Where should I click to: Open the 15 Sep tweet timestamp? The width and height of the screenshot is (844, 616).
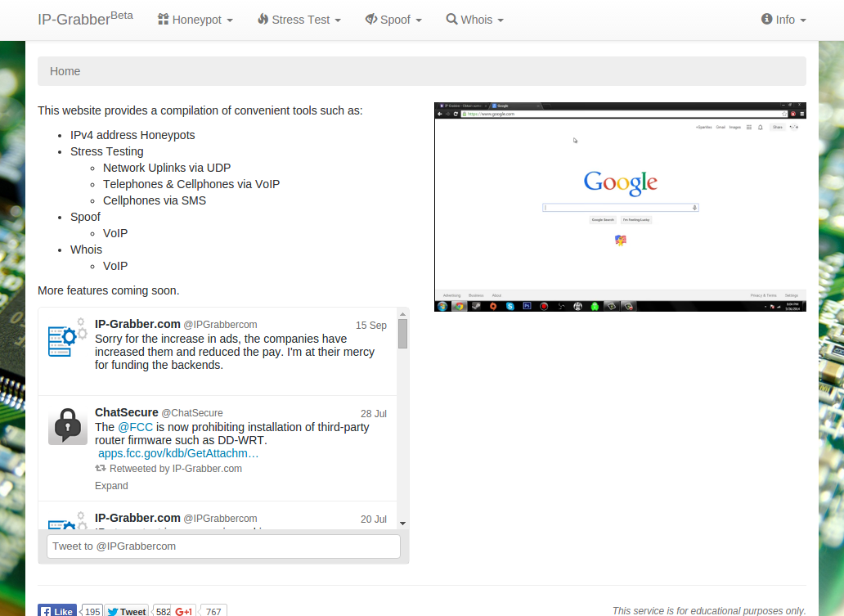(x=370, y=326)
